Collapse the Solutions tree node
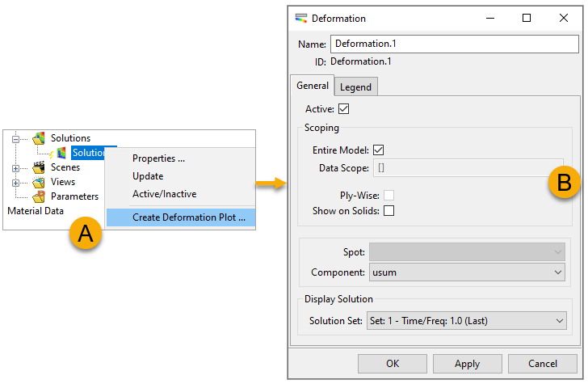The height and width of the screenshot is (384, 588). click(x=15, y=139)
